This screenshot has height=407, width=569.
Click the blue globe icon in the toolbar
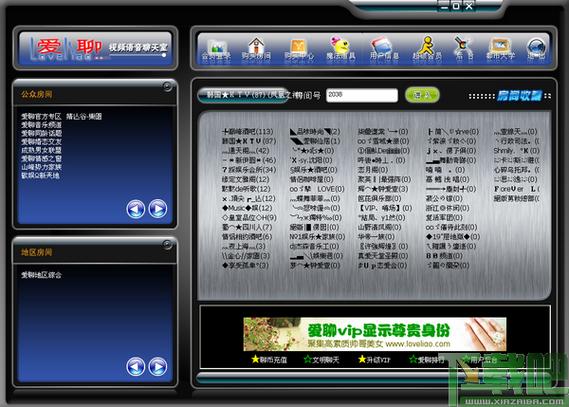[536, 49]
